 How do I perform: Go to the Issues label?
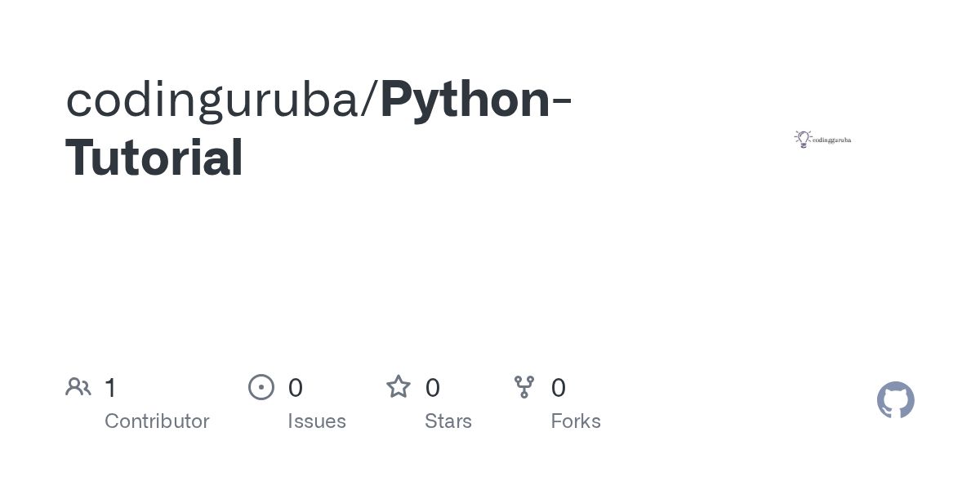pyautogui.click(x=317, y=421)
